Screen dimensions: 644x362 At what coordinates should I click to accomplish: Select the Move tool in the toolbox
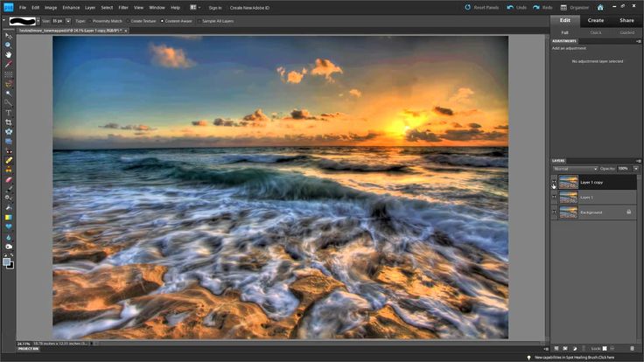[8, 35]
